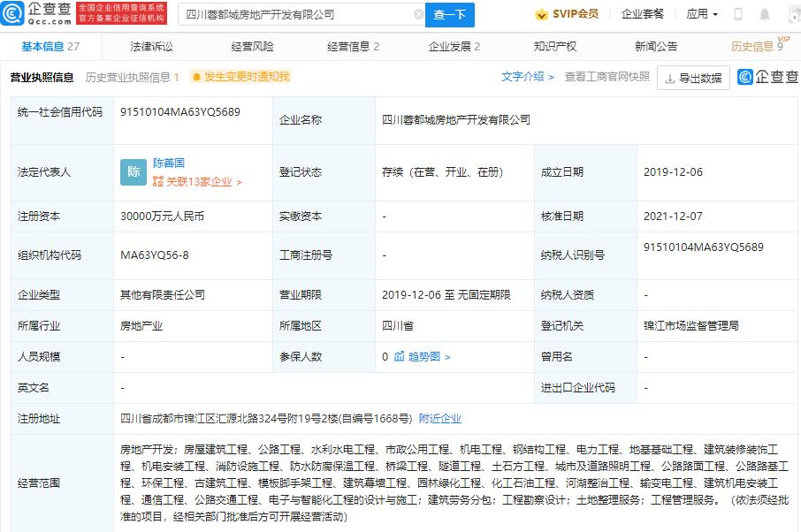
Task: Click taxpayer ID value under 纳税人识别号
Action: (x=704, y=247)
